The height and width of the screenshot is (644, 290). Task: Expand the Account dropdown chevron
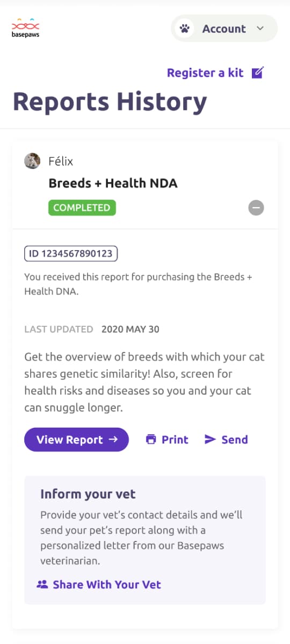pos(260,28)
